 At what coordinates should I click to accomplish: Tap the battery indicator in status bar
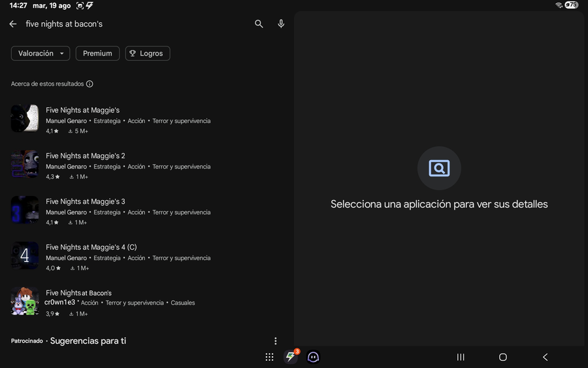(572, 5)
